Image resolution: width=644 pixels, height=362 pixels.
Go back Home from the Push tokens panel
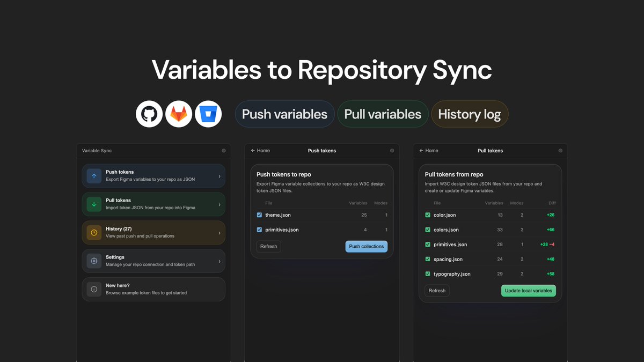(x=260, y=151)
